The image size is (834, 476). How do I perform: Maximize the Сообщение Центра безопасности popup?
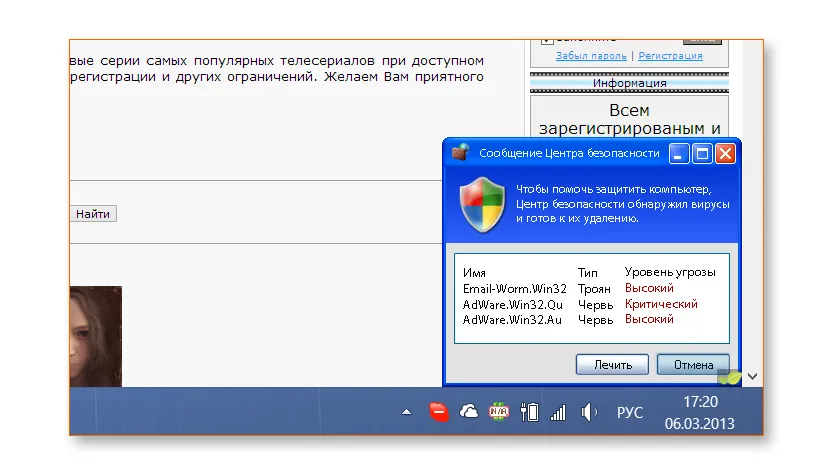702,154
